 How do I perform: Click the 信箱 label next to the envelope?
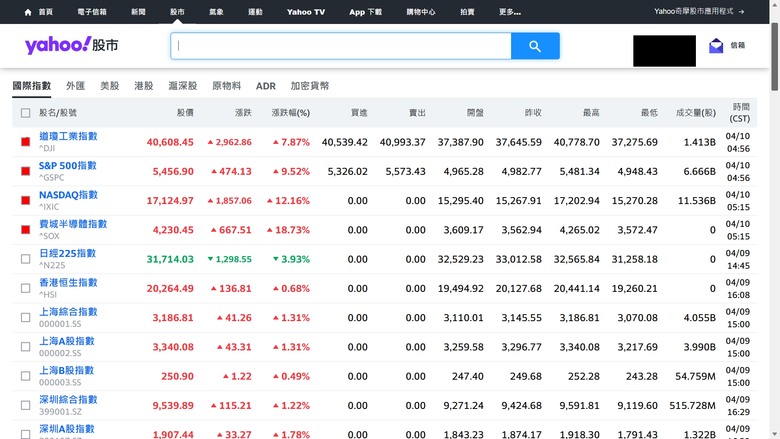[x=738, y=45]
